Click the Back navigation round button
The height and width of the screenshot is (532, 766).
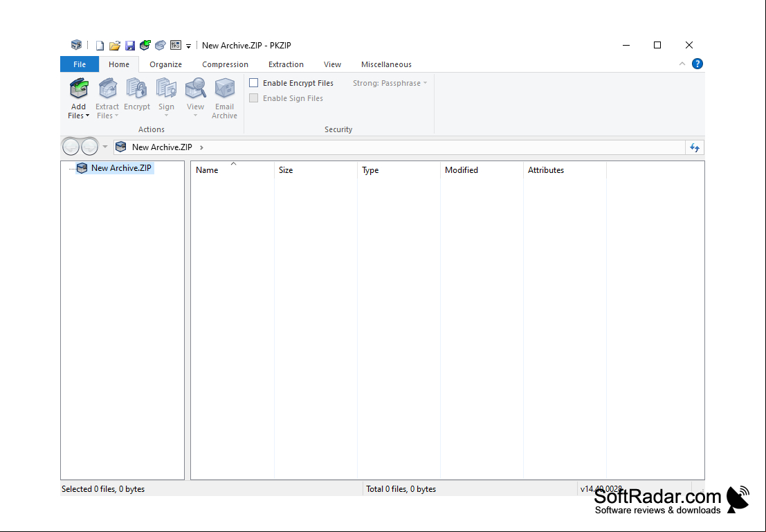pyautogui.click(x=71, y=147)
